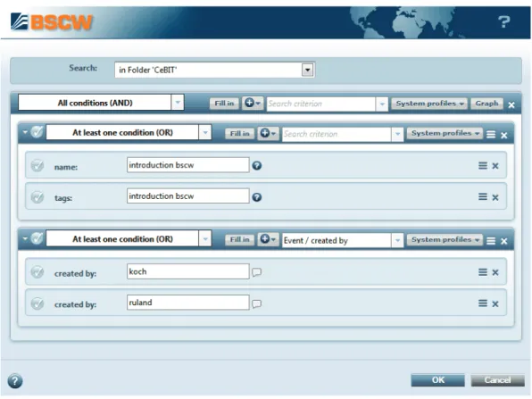
Task: Toggle the name condition checkmark
Action: pos(37,166)
